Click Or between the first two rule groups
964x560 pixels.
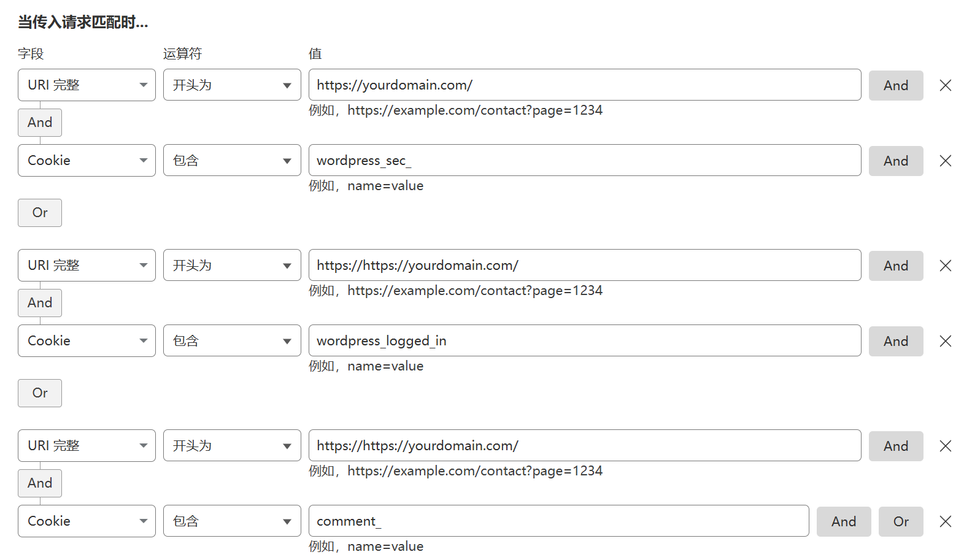tap(39, 213)
